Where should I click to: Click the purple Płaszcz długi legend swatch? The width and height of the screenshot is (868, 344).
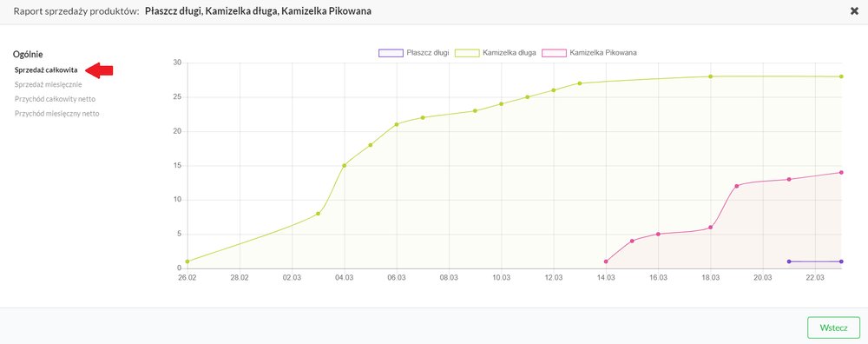(x=391, y=53)
